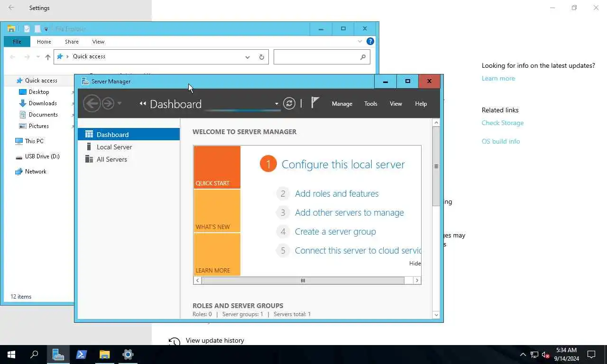
Task: Select Desktop in File Explorer tree
Action: tap(39, 92)
